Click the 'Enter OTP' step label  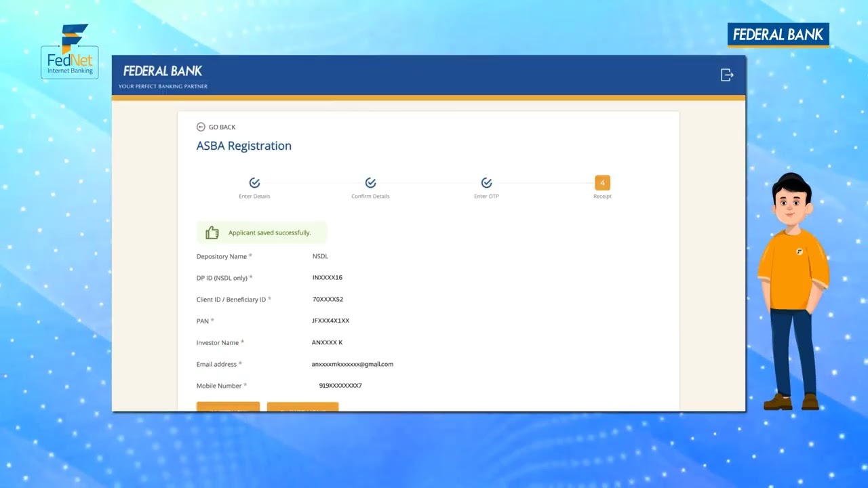click(486, 197)
